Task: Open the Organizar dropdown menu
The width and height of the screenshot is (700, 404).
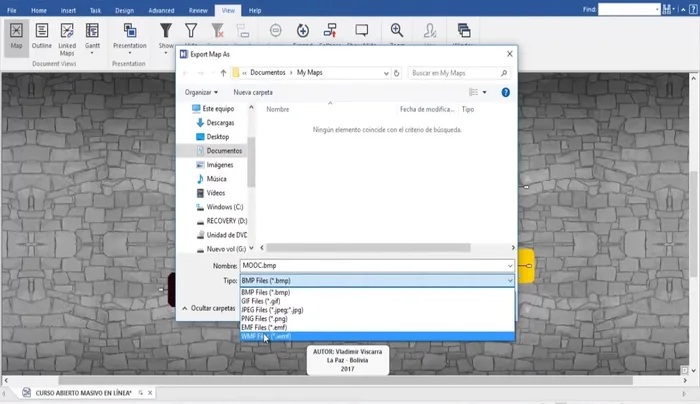Action: click(x=201, y=92)
